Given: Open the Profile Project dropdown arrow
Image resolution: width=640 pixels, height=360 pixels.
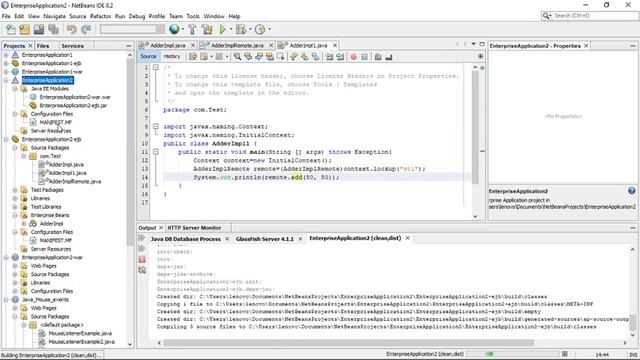Looking at the screenshot, I should tap(269, 29).
